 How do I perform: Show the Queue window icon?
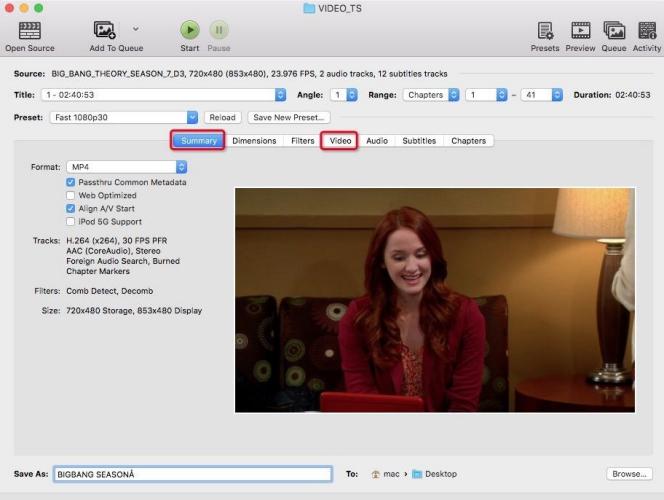coord(613,30)
